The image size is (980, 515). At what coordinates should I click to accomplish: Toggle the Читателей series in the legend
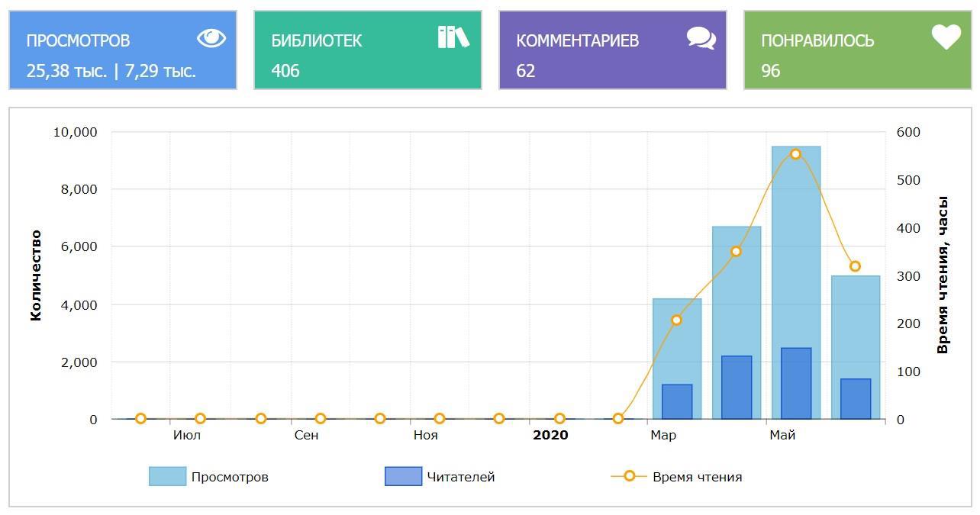pyautogui.click(x=460, y=477)
